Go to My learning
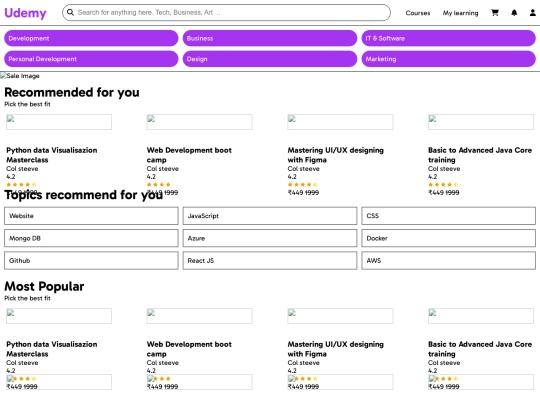The width and height of the screenshot is (540, 405). 460,13
